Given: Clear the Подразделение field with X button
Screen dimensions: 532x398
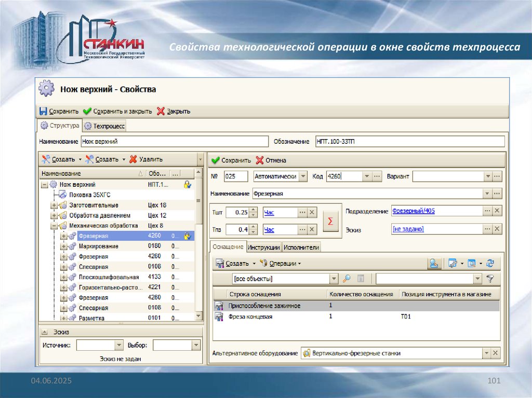Looking at the screenshot, I should tap(497, 211).
